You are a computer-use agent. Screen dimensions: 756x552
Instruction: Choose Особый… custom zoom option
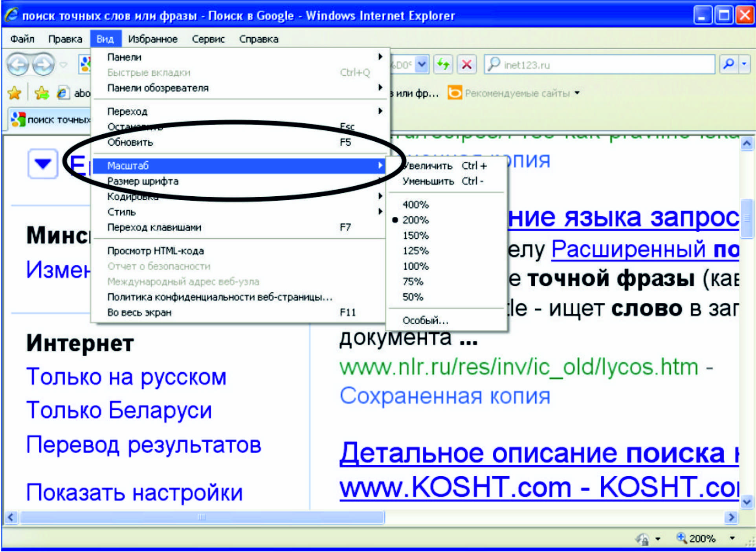click(446, 320)
